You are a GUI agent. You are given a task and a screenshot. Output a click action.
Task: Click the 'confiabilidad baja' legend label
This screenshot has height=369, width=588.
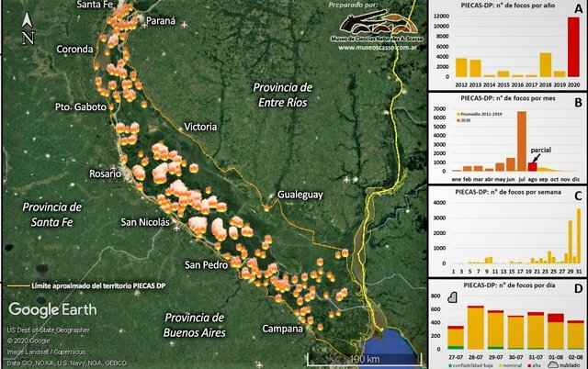[472, 365]
